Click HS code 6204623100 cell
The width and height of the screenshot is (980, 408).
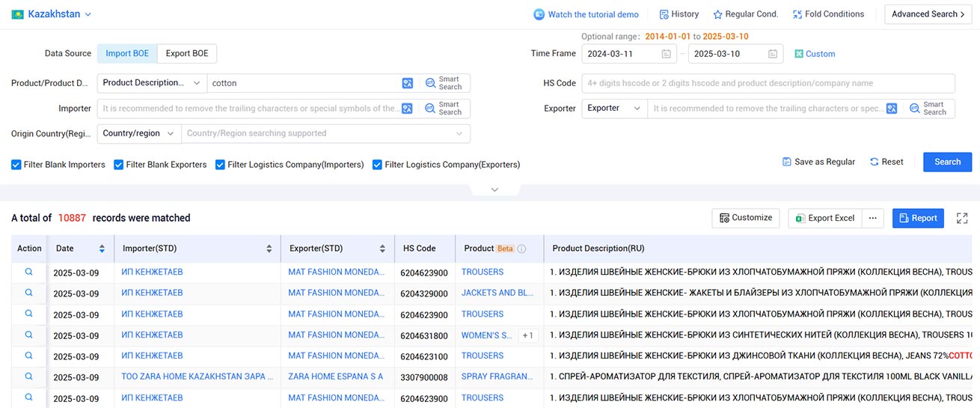click(x=424, y=356)
